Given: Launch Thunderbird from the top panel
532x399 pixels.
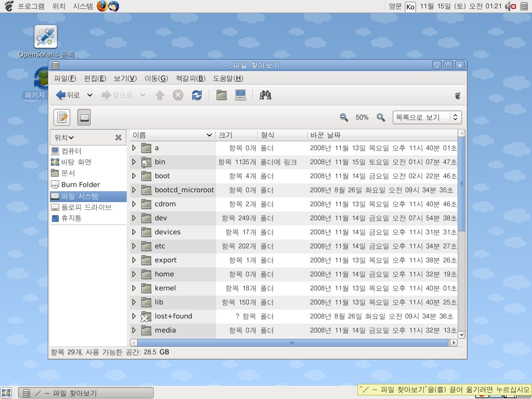Looking at the screenshot, I should point(114,6).
